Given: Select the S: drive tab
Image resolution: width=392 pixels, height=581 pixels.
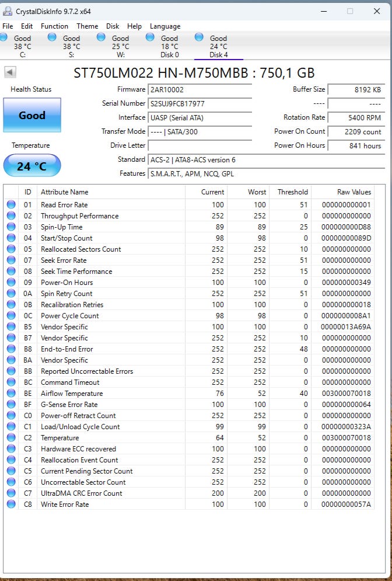Looking at the screenshot, I should click(71, 46).
